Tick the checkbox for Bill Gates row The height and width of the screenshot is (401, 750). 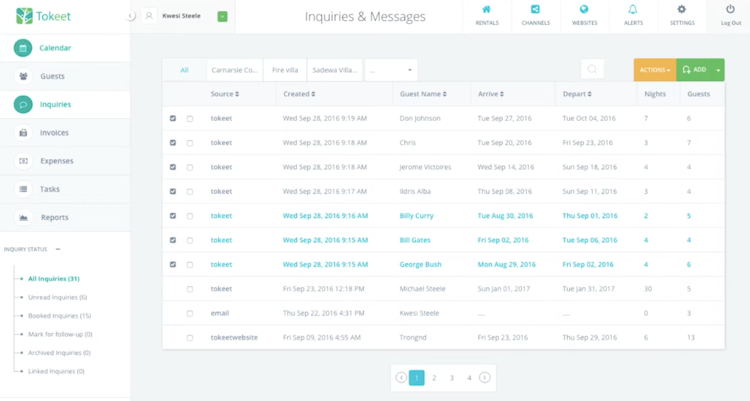tap(190, 241)
